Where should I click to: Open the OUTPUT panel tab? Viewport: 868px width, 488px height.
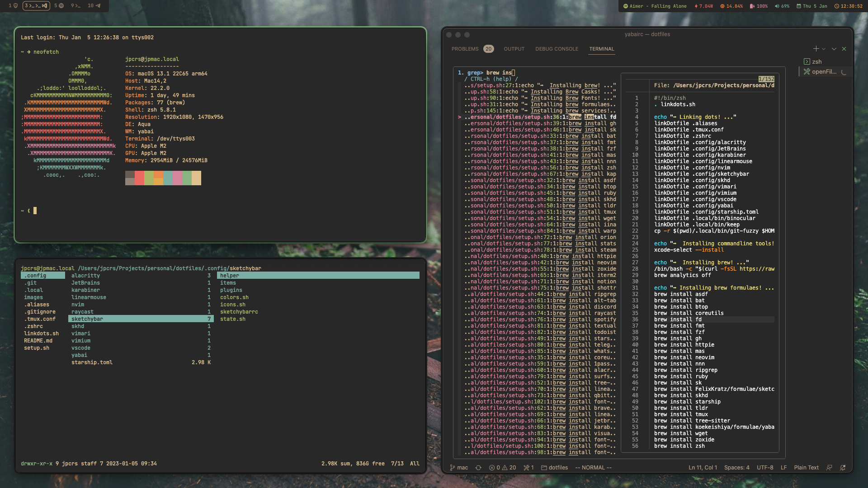point(514,49)
